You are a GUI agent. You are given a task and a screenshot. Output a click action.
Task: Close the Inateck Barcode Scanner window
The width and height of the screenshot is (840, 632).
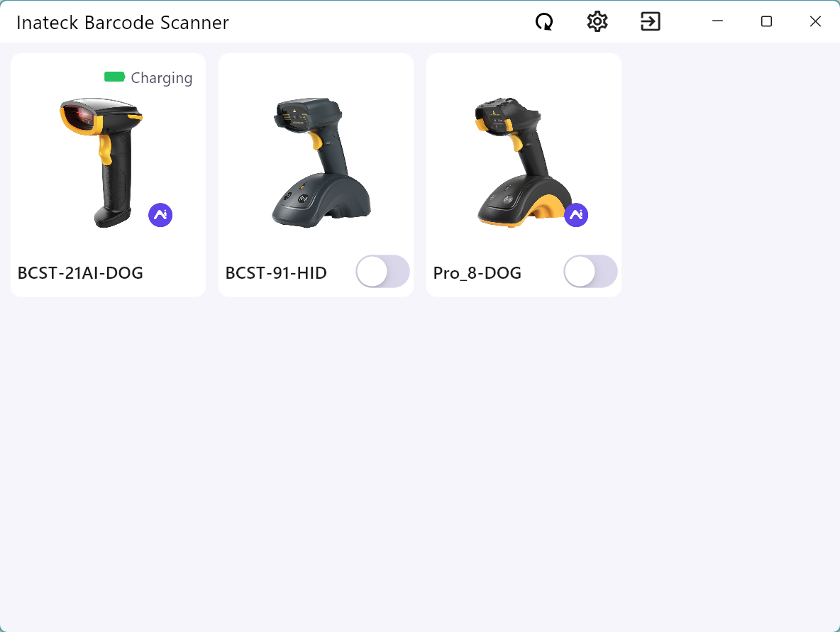coord(815,21)
